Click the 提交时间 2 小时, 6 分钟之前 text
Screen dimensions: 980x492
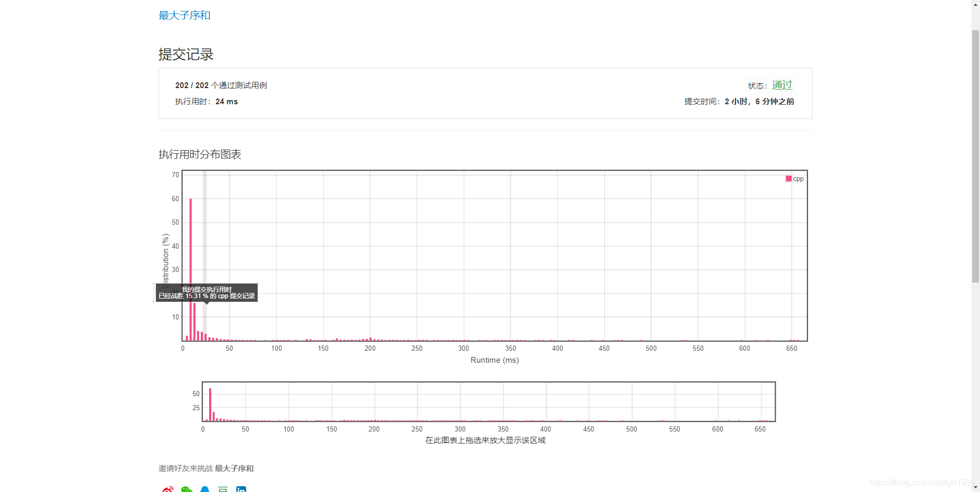tap(739, 102)
